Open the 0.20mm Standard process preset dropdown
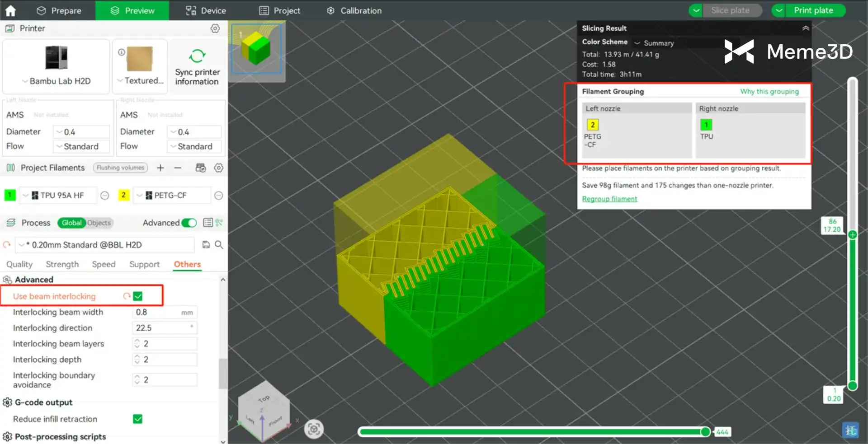868x444 pixels. tap(21, 245)
